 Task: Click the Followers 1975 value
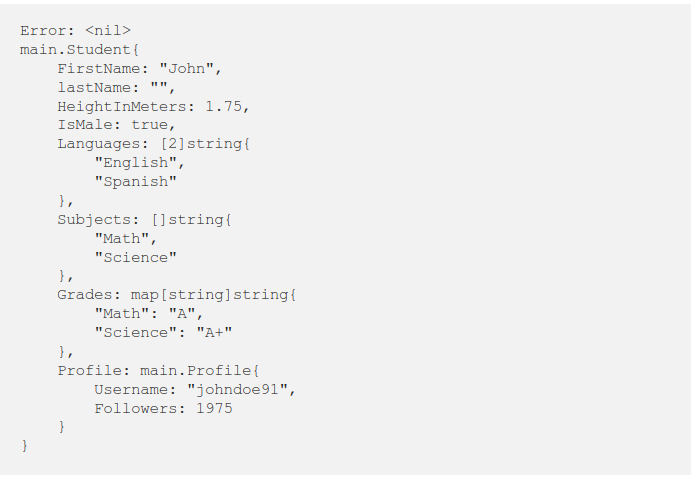tap(214, 408)
